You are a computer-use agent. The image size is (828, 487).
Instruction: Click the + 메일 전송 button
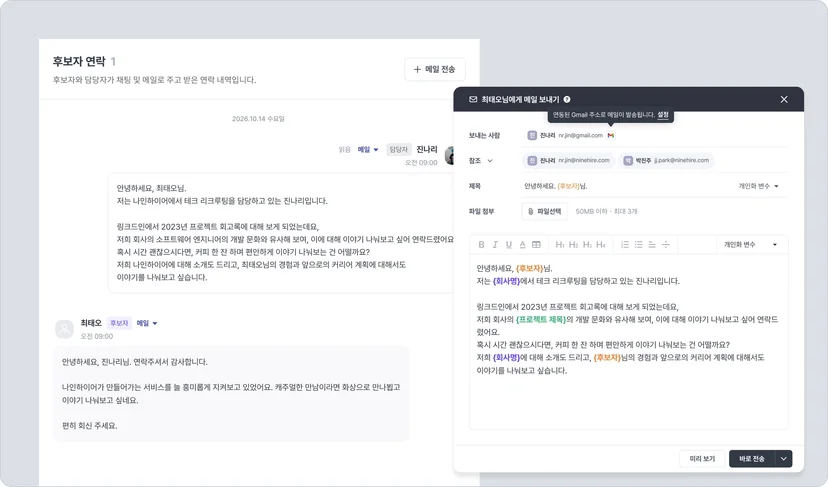[435, 69]
